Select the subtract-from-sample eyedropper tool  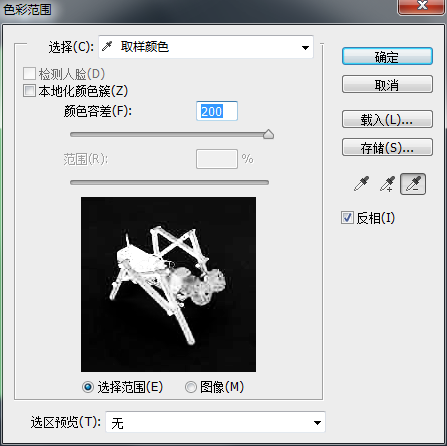[413, 184]
